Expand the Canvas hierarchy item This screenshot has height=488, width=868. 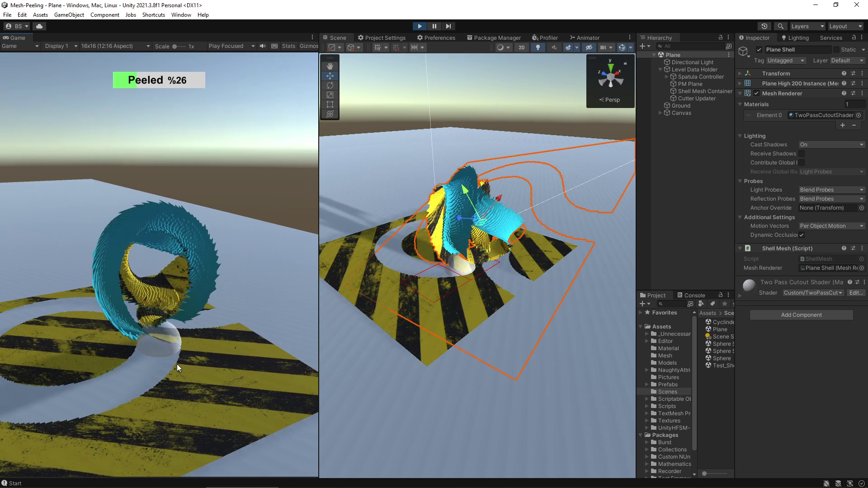click(x=660, y=113)
